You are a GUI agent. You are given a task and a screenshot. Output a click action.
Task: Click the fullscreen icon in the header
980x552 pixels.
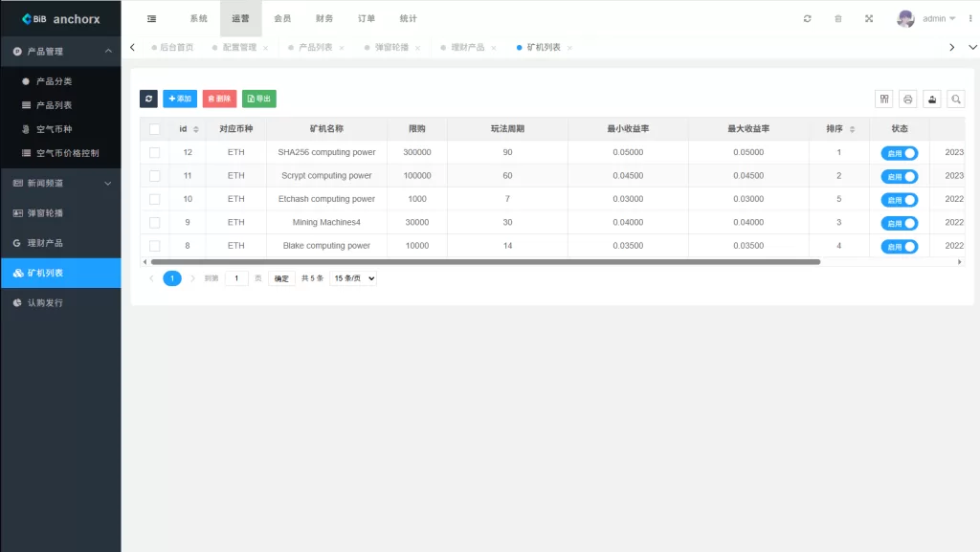coord(868,18)
